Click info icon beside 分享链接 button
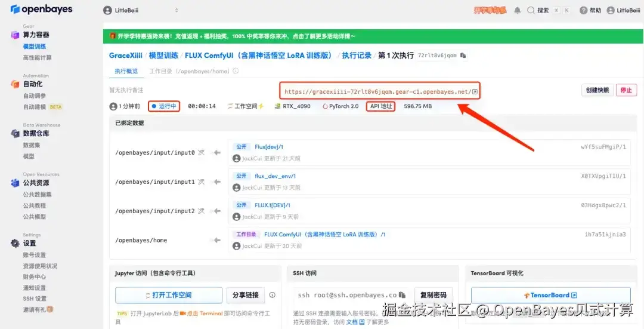The image size is (644, 329). click(273, 295)
